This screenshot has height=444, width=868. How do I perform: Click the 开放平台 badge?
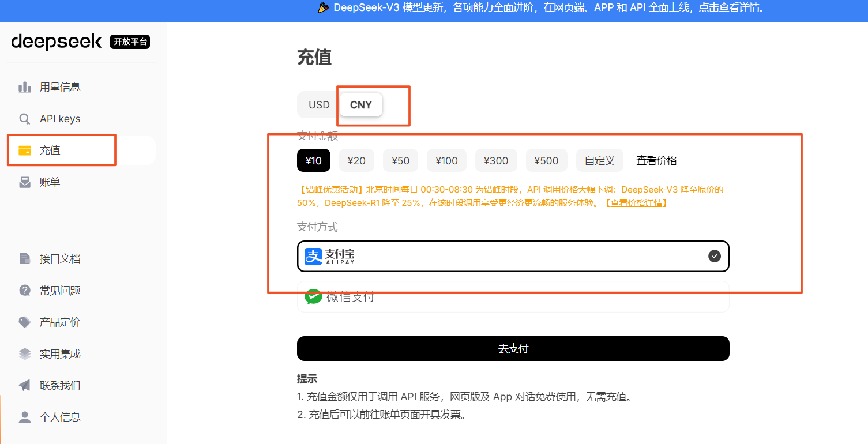[130, 42]
